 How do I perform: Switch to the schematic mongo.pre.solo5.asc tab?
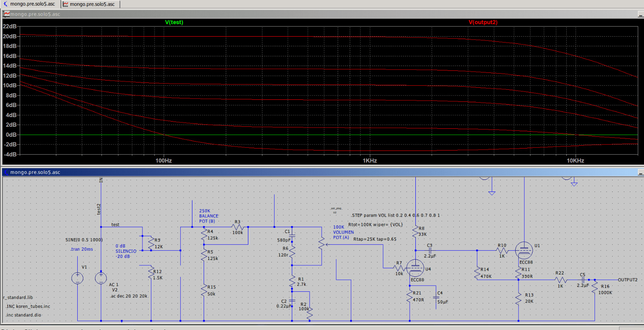[30, 4]
